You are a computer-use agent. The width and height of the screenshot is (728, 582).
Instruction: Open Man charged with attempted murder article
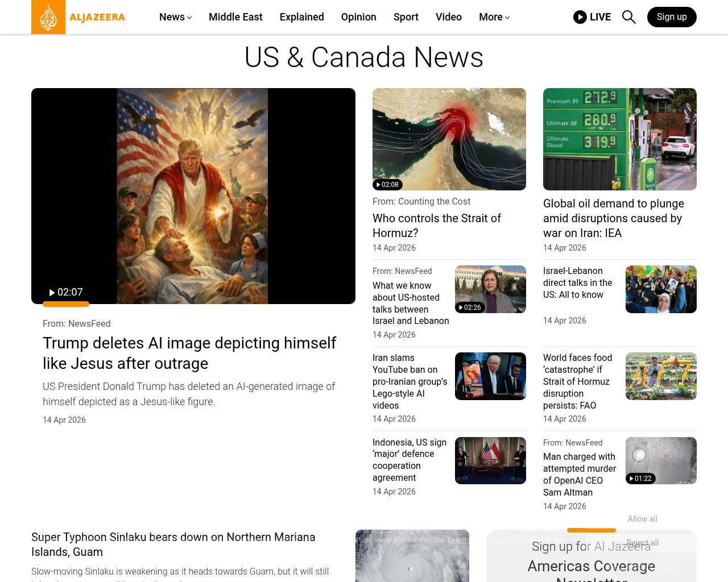[x=580, y=475]
